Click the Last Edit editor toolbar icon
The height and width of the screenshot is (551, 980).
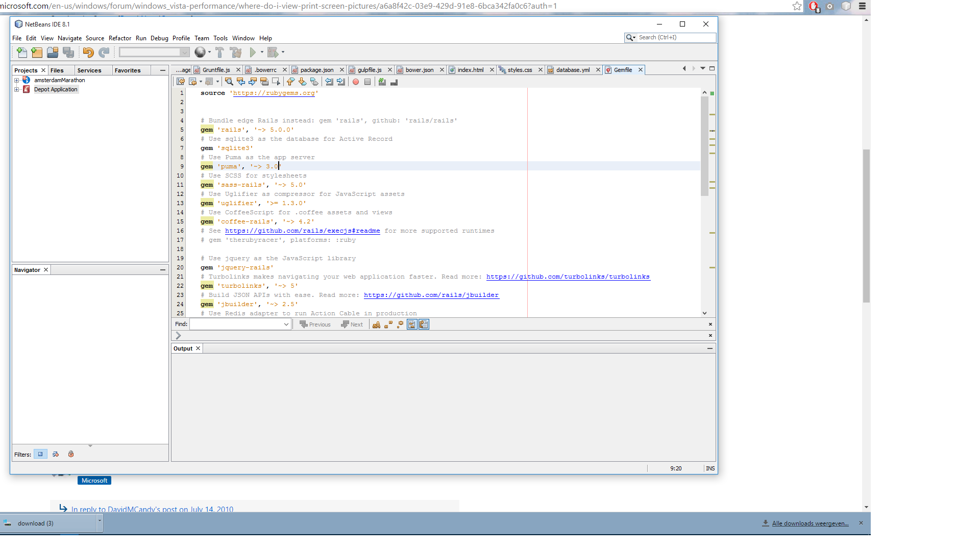click(x=181, y=82)
